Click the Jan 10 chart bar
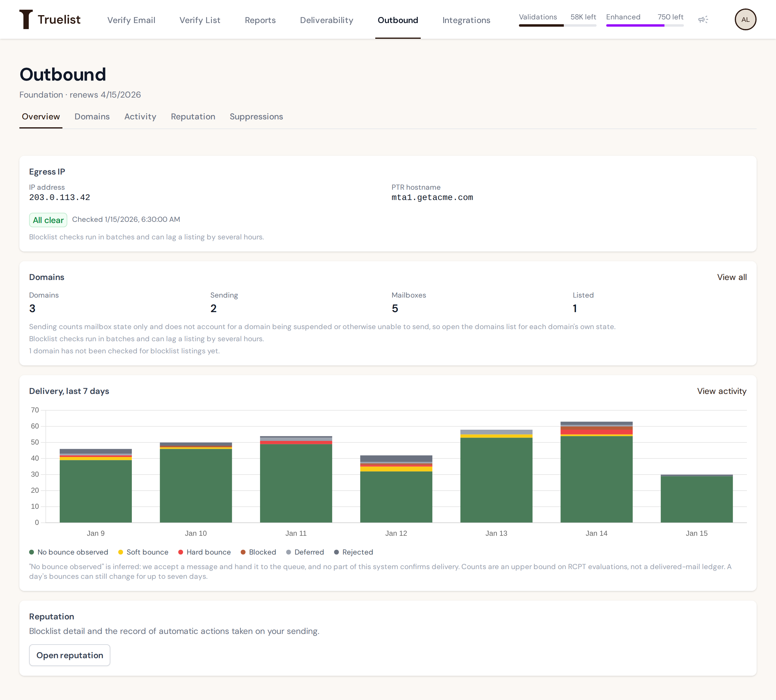 [x=196, y=482]
